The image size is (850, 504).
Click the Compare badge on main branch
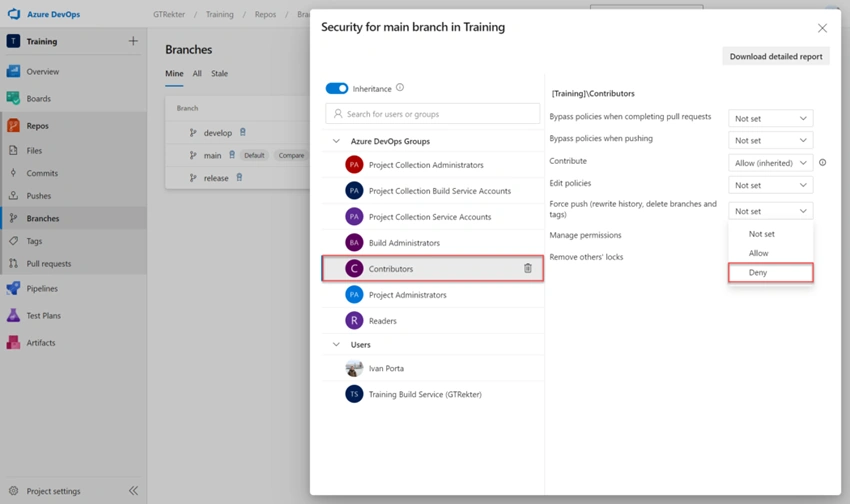pos(291,156)
